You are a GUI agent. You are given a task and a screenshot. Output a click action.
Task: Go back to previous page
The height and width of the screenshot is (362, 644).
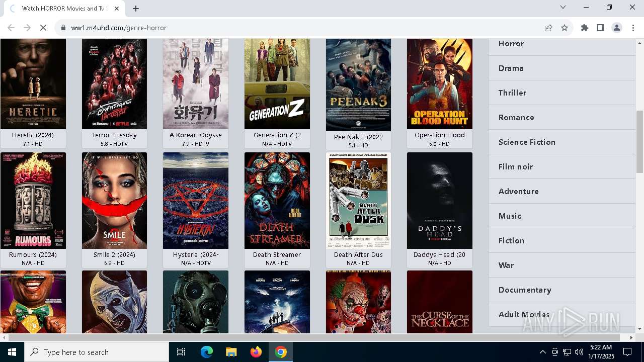coord(11,28)
